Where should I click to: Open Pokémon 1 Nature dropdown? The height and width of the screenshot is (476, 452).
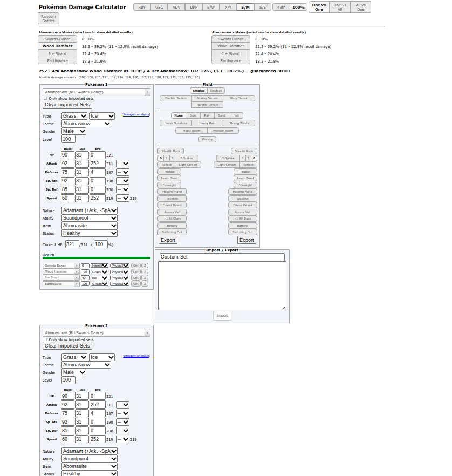90,210
